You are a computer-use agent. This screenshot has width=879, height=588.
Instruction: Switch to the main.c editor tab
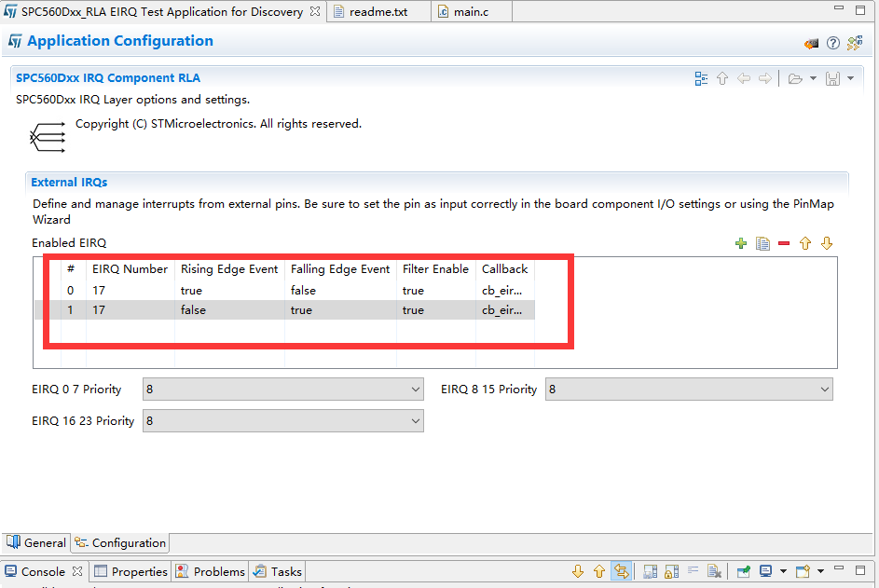[x=471, y=11]
